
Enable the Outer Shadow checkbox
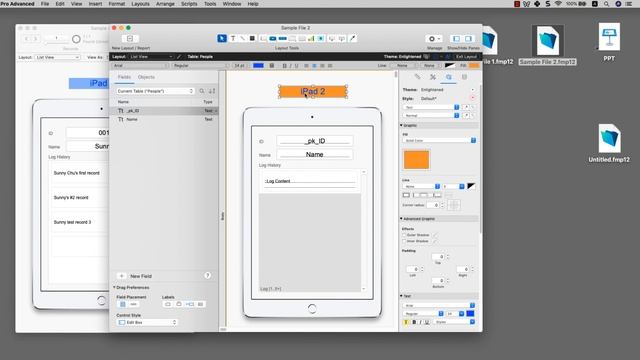pos(404,235)
